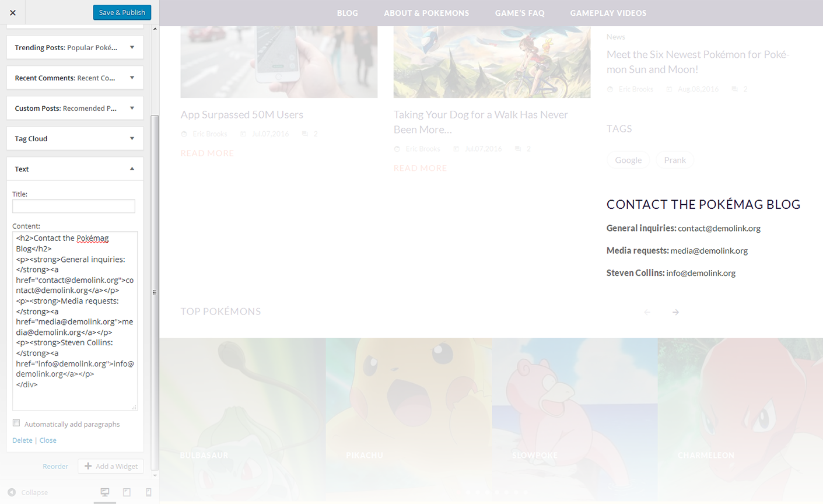This screenshot has height=504, width=823.
Task: Delete the Text widget
Action: (x=22, y=440)
